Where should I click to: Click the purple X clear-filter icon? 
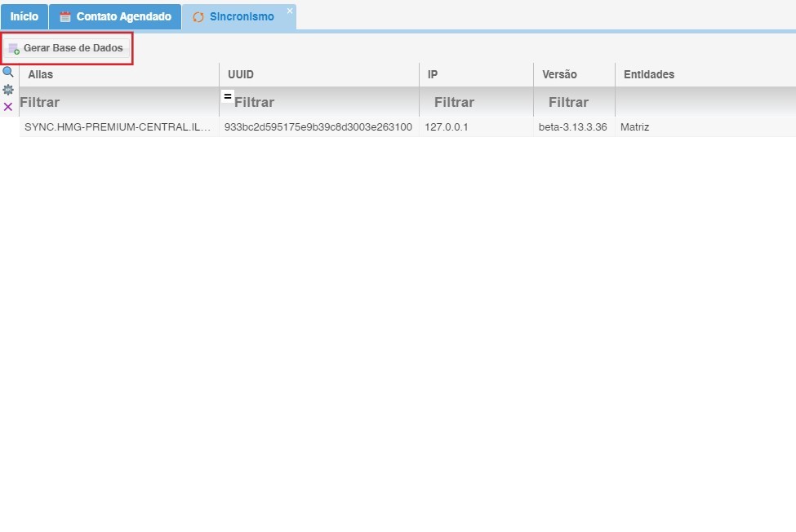tap(8, 107)
